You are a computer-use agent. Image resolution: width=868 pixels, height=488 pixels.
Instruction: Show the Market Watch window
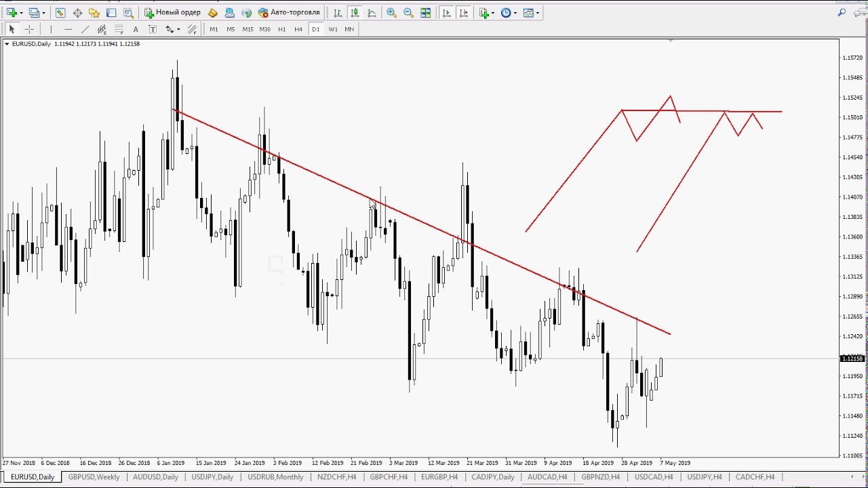(x=60, y=13)
